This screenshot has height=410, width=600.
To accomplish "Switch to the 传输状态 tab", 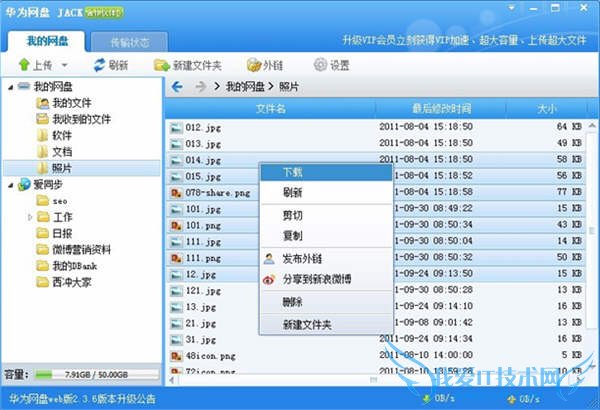I will click(129, 42).
